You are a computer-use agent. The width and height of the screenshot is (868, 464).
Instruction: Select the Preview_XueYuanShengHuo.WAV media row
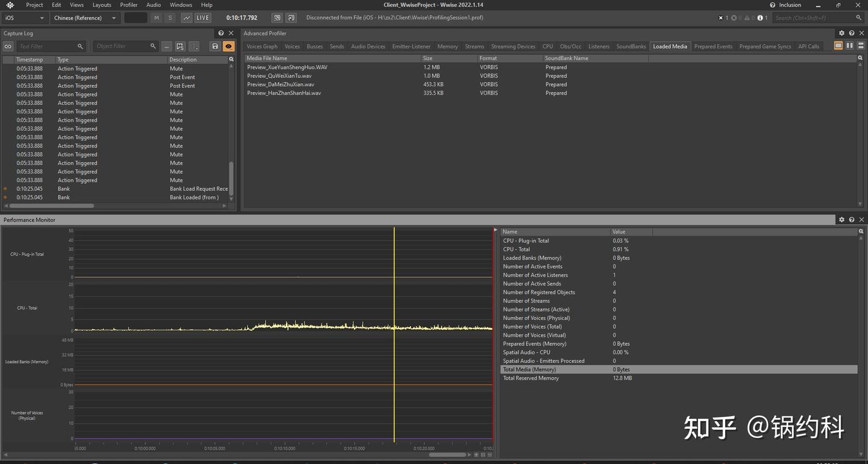pos(288,67)
